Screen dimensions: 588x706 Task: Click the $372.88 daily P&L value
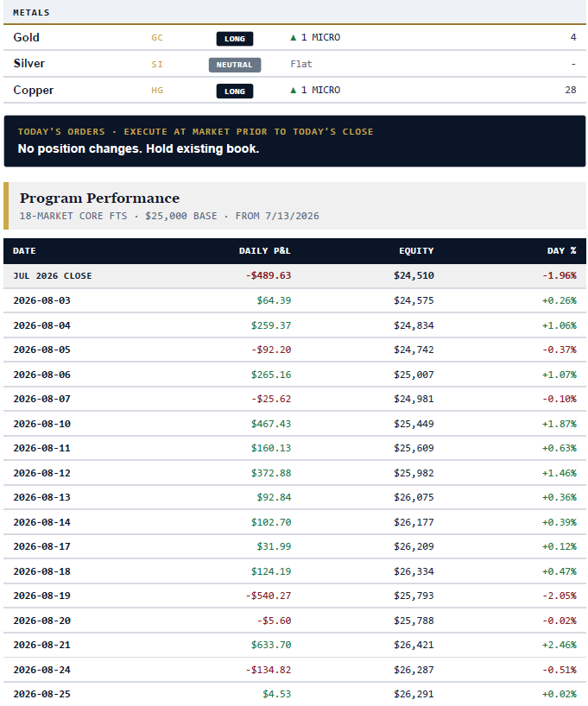pyautogui.click(x=271, y=473)
